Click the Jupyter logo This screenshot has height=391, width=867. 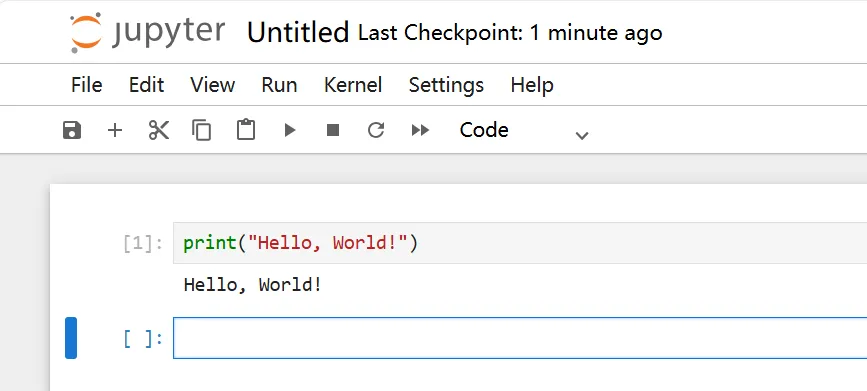pos(147,32)
